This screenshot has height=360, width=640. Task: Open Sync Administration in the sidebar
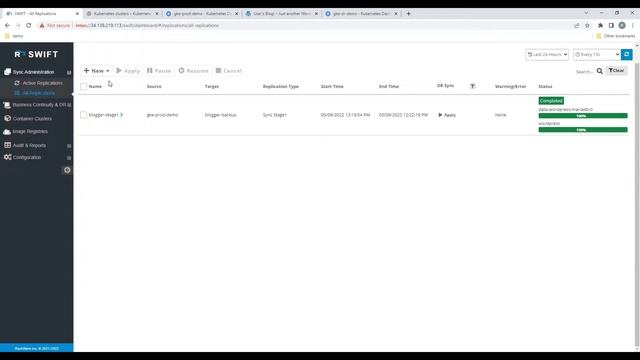(x=33, y=72)
